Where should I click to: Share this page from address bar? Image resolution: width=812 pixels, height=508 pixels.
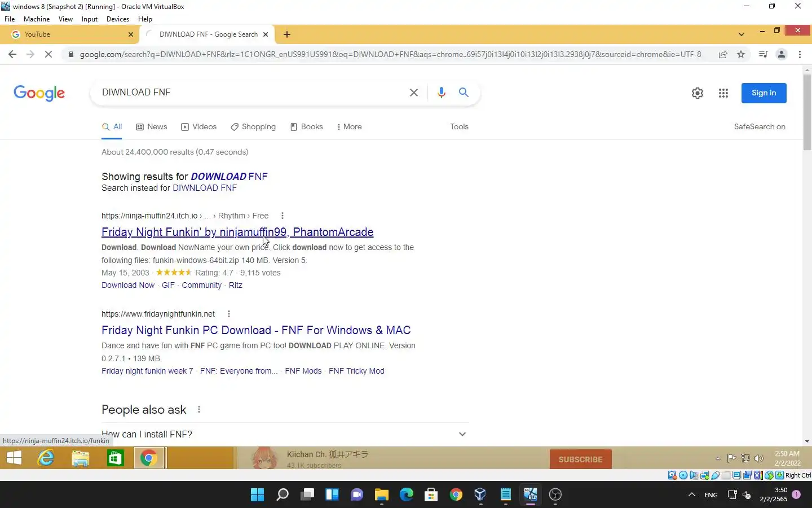(x=722, y=54)
